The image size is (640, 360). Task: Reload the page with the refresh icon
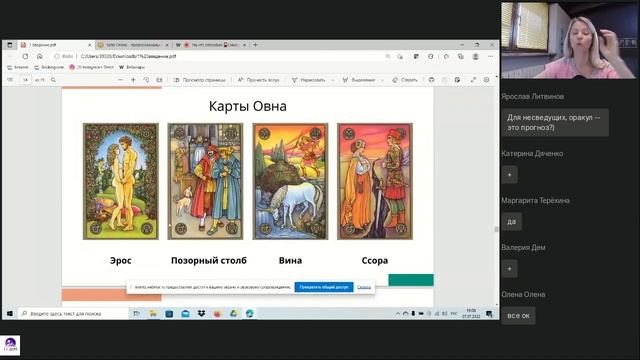click(25, 56)
